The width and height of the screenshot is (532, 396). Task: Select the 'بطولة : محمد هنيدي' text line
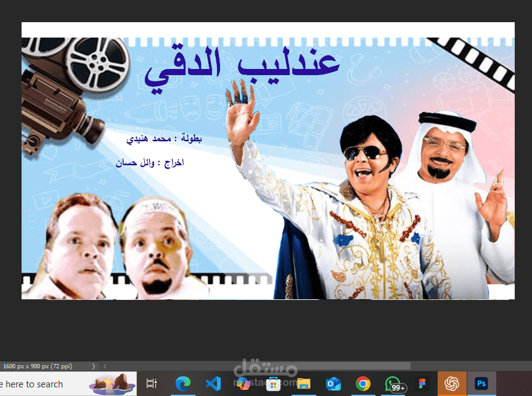tap(164, 139)
